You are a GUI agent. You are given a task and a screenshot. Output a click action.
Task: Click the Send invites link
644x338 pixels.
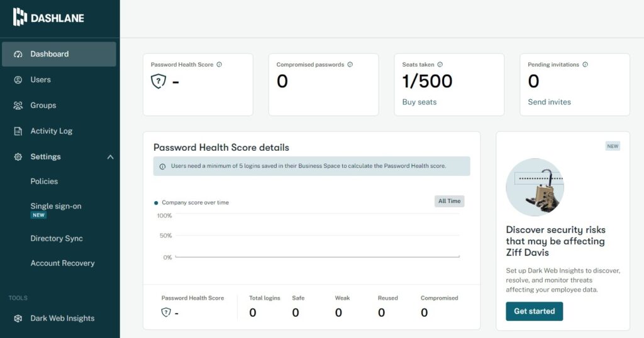tap(549, 102)
